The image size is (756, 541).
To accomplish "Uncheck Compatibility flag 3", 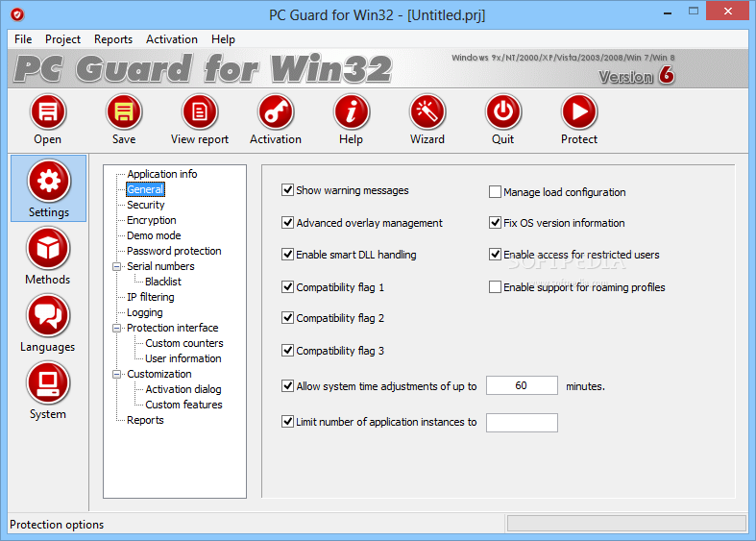I will 288,350.
